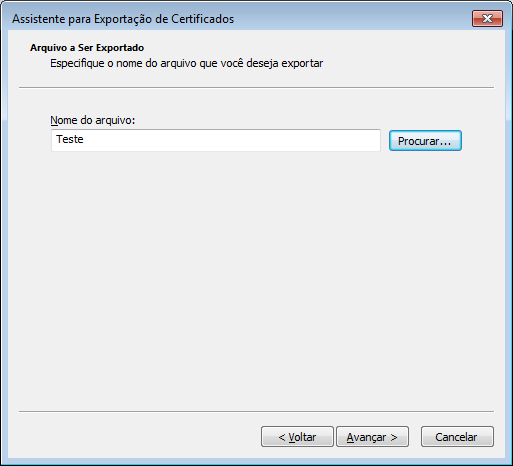Click the blank wizard page area
Screen dimensions: 513x466
(x=256, y=280)
